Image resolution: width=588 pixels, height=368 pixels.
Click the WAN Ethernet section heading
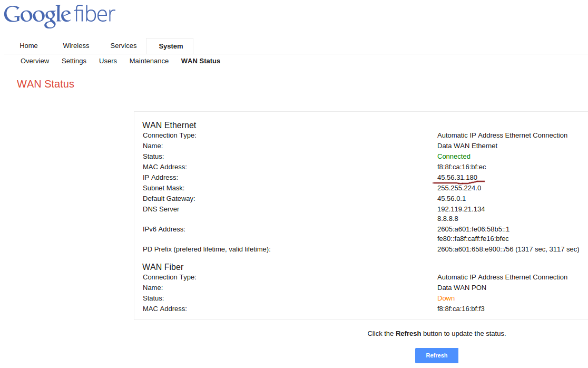[169, 125]
